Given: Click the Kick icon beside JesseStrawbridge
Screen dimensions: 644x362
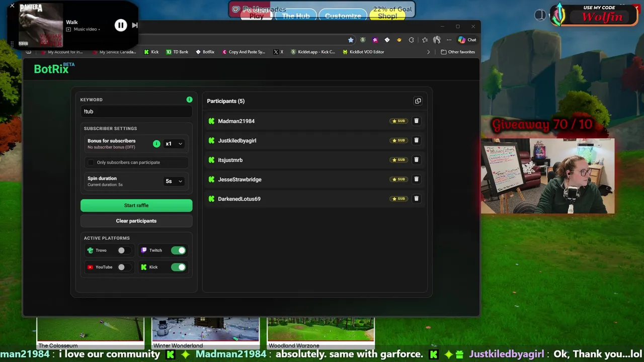Looking at the screenshot, I should coord(211,179).
